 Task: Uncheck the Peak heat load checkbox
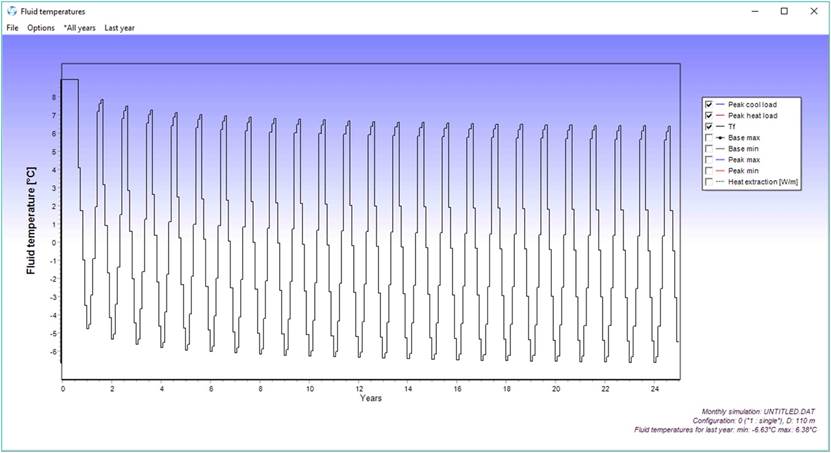click(x=709, y=115)
